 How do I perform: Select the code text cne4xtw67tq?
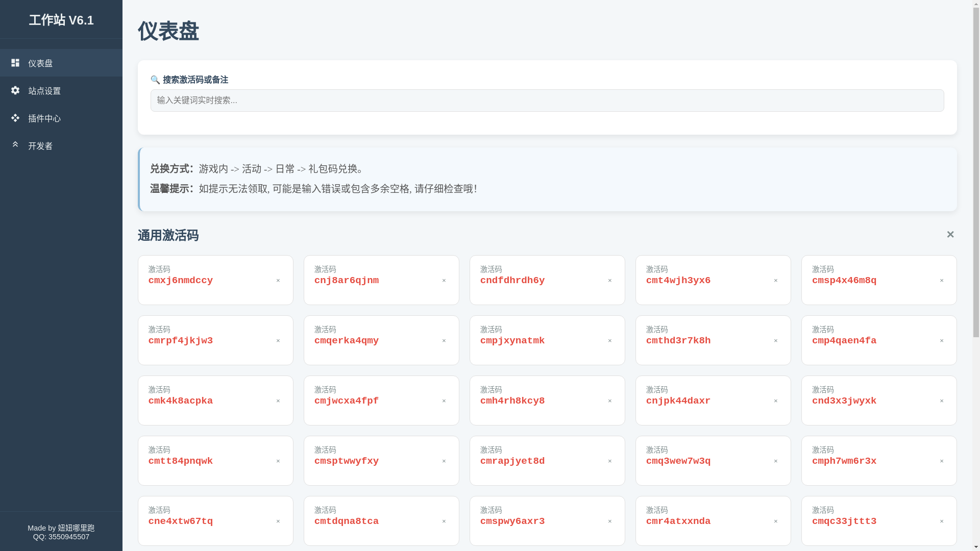pyautogui.click(x=181, y=521)
